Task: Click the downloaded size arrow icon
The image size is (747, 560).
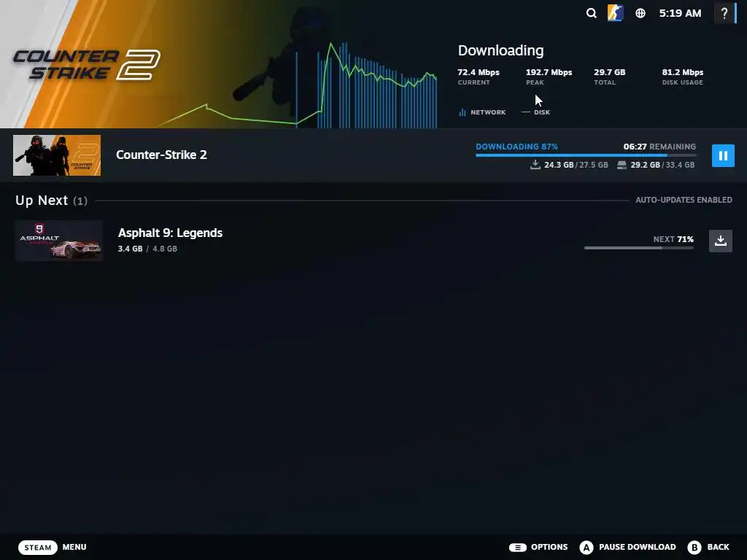Action: 535,165
